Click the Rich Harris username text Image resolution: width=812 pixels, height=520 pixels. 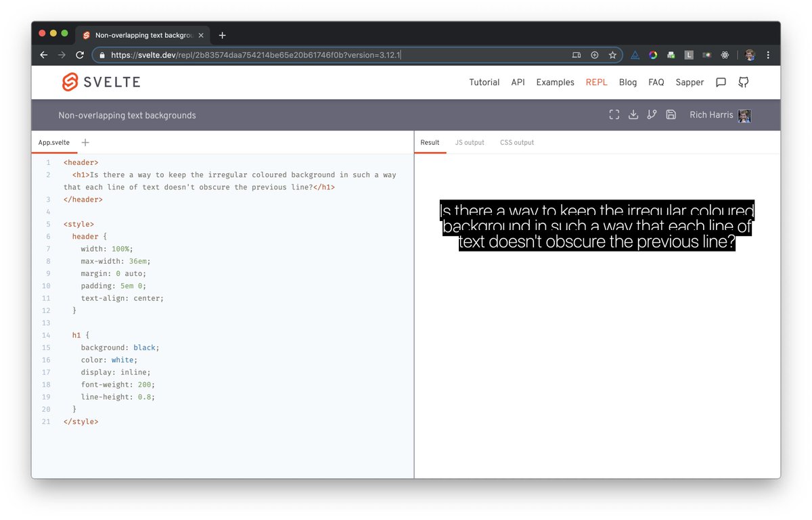pyautogui.click(x=711, y=115)
